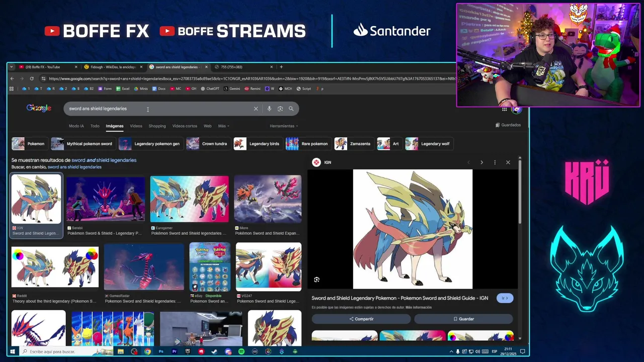644x362 pixels.
Task: Close the Fidough WikiDex tab
Action: point(141,67)
